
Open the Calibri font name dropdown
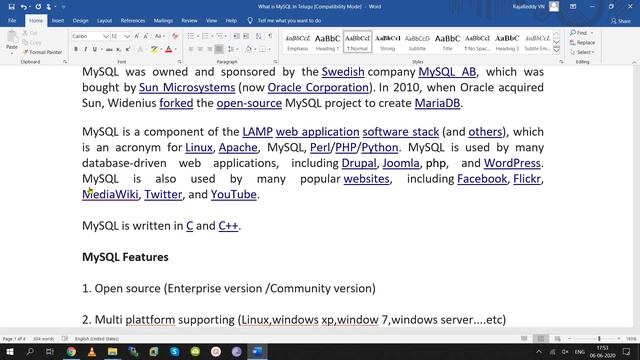[x=106, y=36]
